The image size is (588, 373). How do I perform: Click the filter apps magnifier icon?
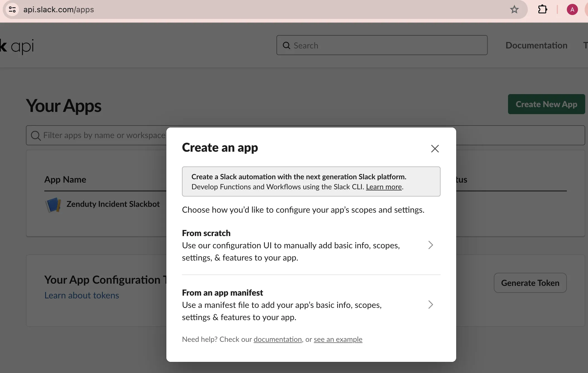(x=36, y=136)
